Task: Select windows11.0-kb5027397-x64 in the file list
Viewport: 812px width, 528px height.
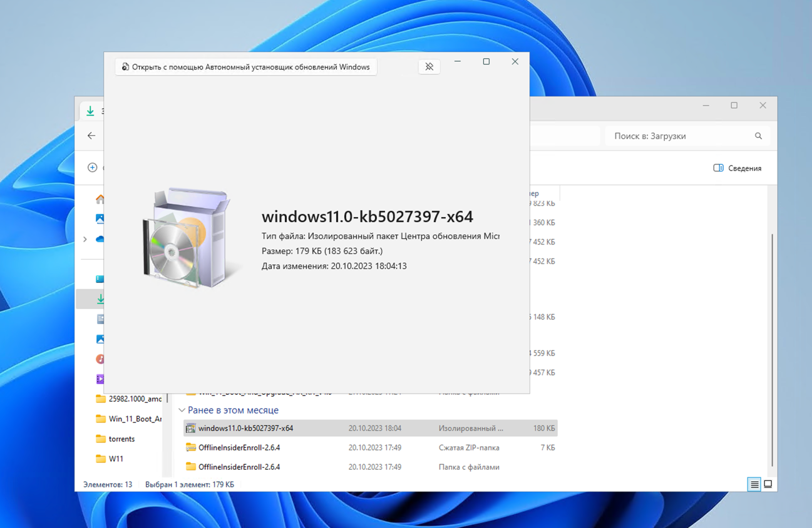Action: coord(370,429)
